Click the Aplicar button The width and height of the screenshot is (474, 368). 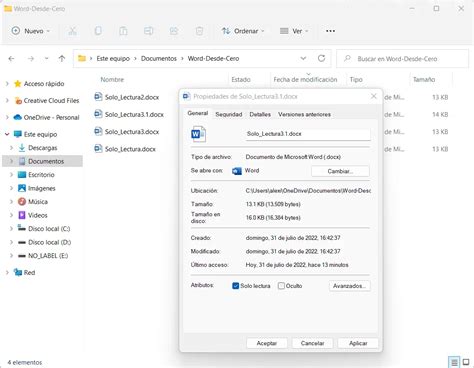pos(358,343)
